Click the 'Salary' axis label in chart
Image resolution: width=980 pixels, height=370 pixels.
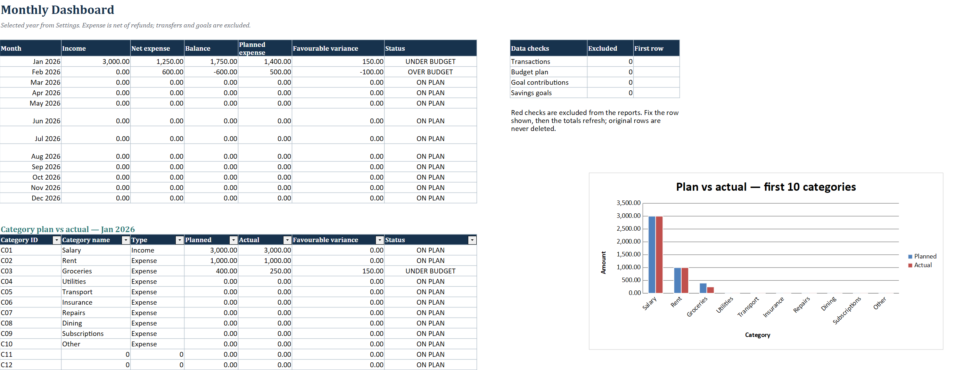[650, 303]
